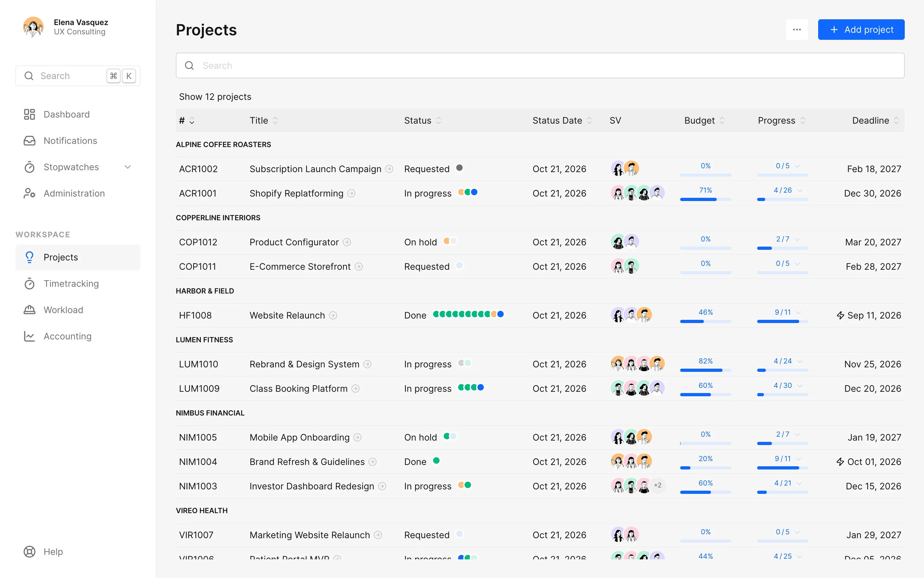Expand the 0/5 progress for ACR1002
The width and height of the screenshot is (924, 578).
(x=797, y=166)
